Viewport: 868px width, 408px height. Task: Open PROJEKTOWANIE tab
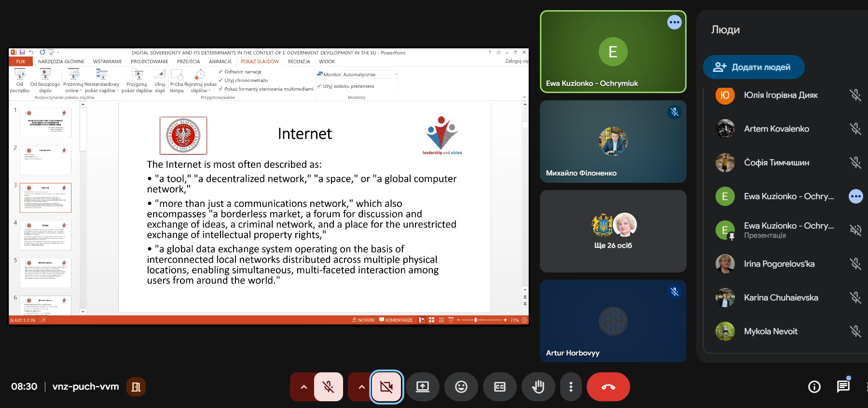click(x=150, y=61)
